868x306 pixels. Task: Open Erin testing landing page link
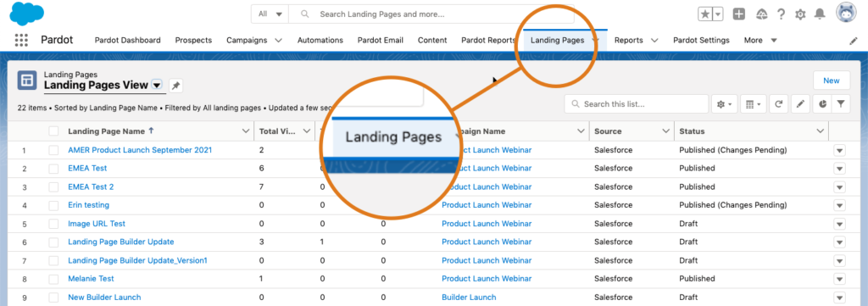[88, 205]
